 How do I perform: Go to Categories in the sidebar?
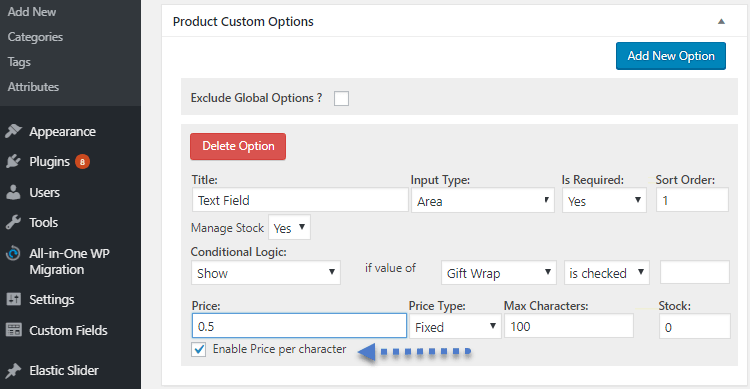(35, 37)
